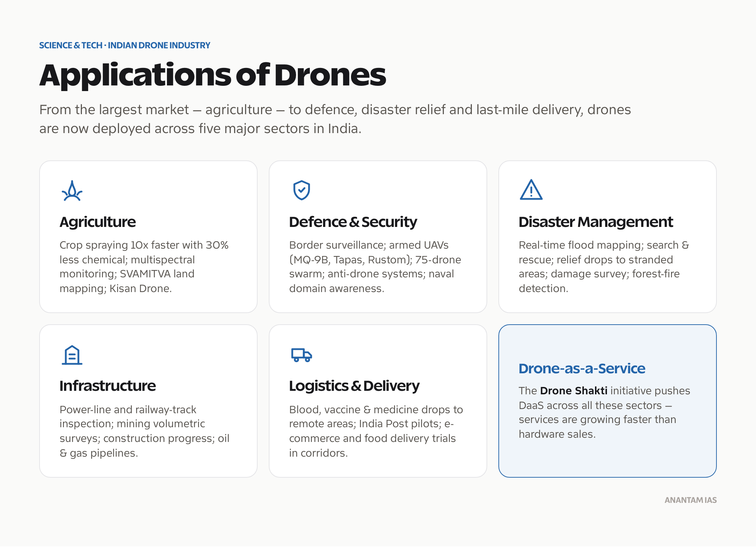
Task: Click the 'From the largest market' subtitle
Action: click(335, 119)
